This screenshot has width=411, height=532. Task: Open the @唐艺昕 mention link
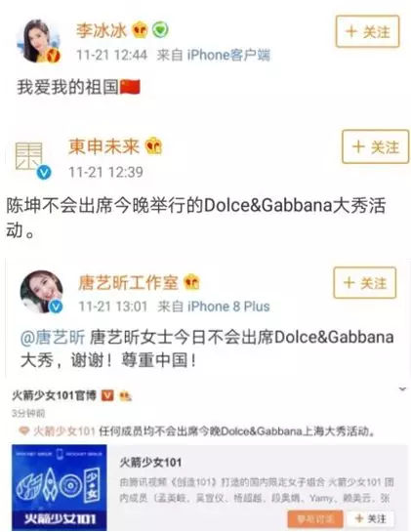coord(53,337)
